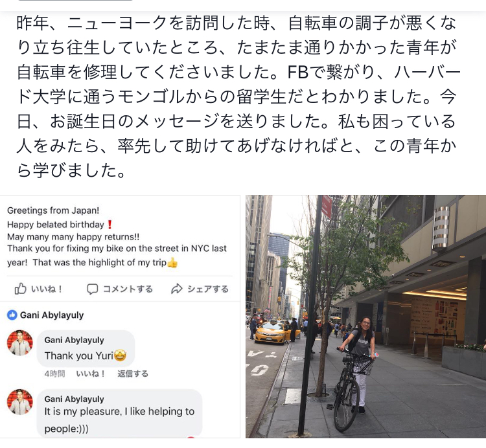
Task: Click the star-eyes emoji in comment
Action: click(x=120, y=355)
